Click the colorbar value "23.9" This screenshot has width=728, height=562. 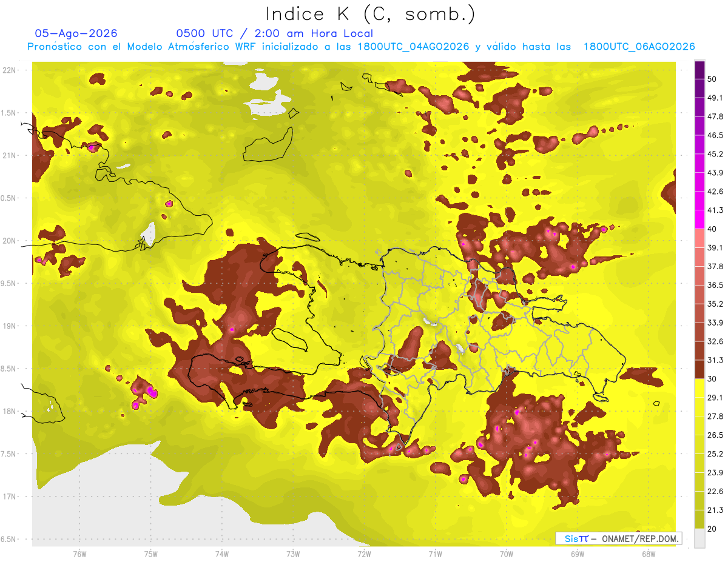pos(715,473)
